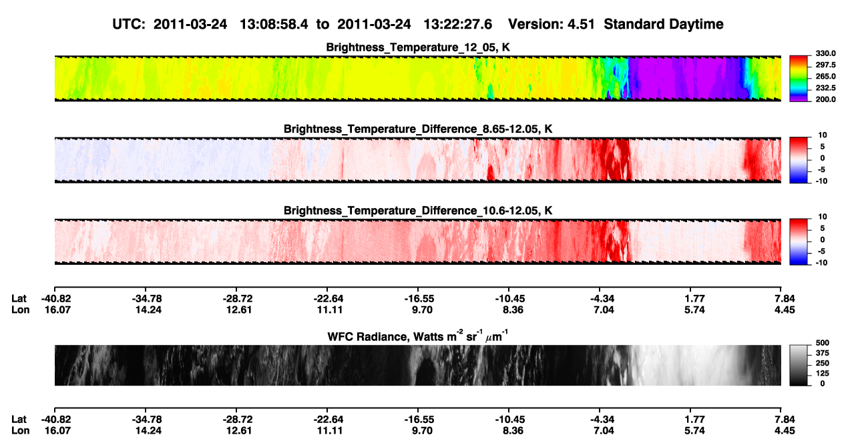Click latitude -16.55 on the upper axis
This screenshot has width=868, height=445.
[419, 298]
